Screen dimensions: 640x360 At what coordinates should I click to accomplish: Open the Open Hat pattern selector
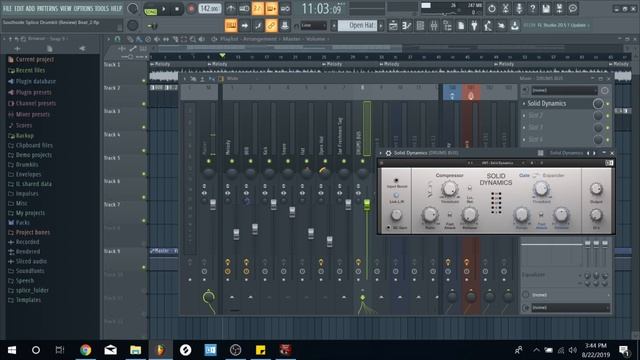point(358,26)
